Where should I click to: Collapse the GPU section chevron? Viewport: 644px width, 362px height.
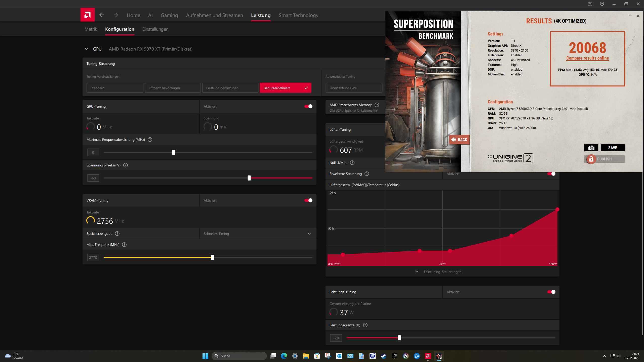pos(87,49)
